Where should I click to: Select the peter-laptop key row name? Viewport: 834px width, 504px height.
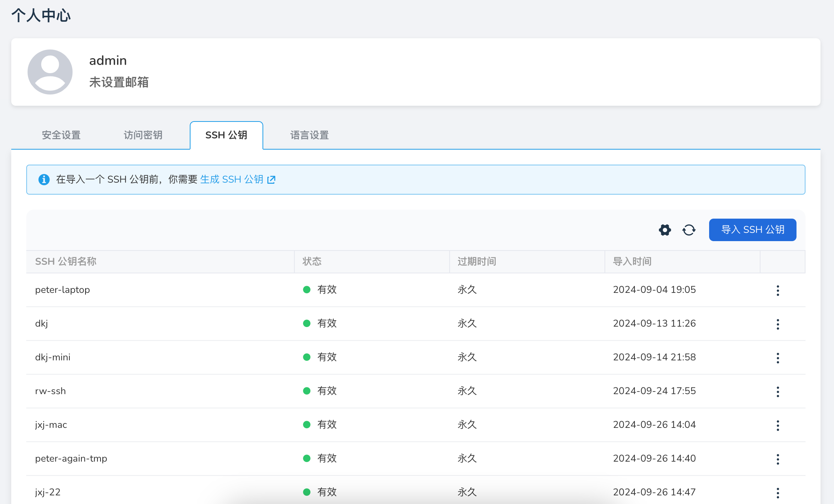62,290
